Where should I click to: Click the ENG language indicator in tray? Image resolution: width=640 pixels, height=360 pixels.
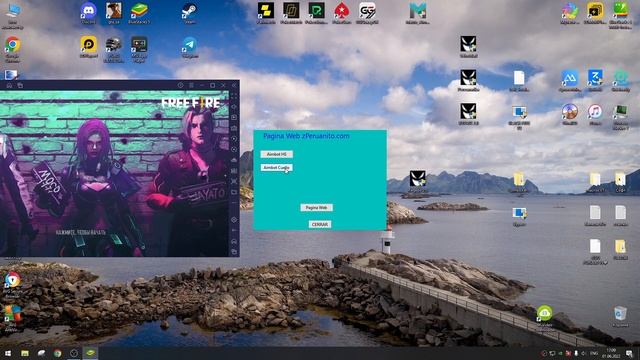coord(595,353)
